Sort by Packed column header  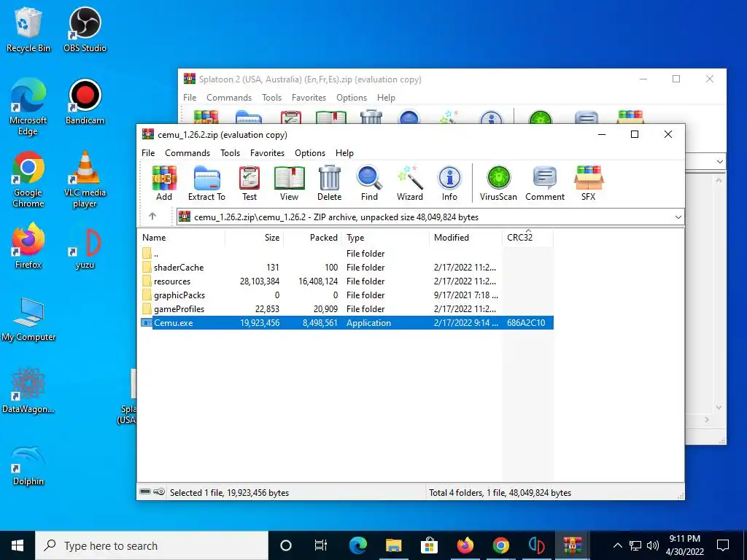pyautogui.click(x=313, y=237)
